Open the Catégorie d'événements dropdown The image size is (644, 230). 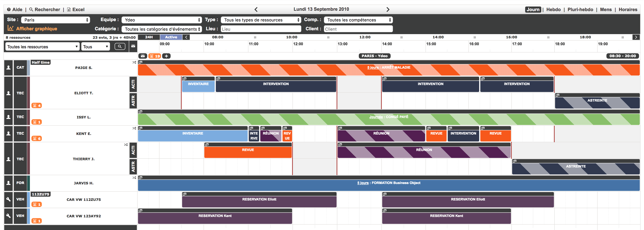point(162,29)
